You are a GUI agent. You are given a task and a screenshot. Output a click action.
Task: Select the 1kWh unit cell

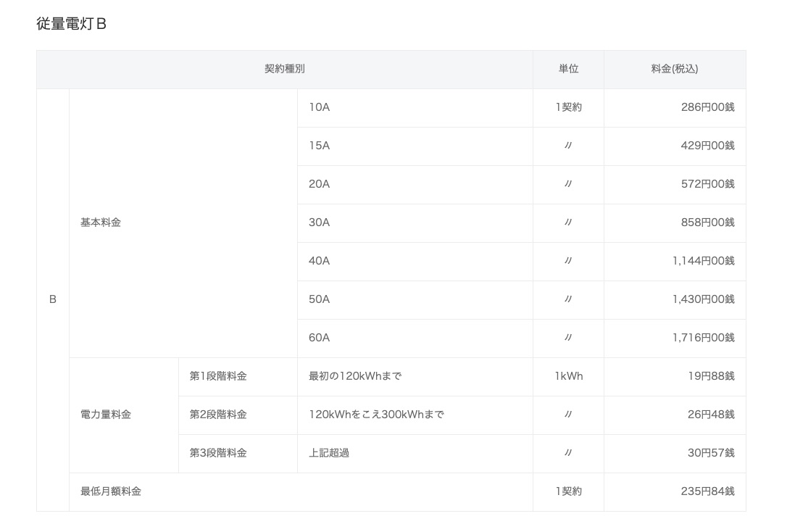point(569,376)
